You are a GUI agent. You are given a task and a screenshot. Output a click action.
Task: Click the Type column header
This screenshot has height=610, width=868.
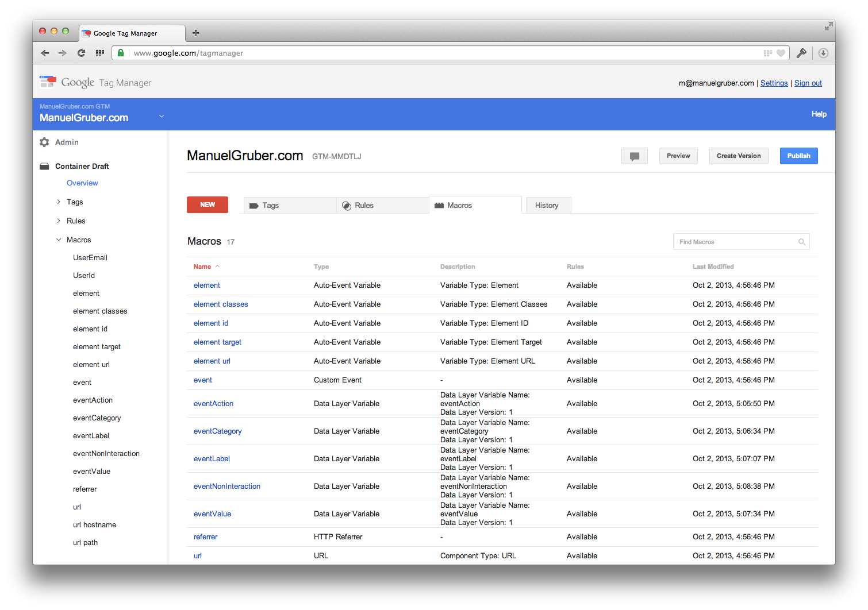[321, 267]
